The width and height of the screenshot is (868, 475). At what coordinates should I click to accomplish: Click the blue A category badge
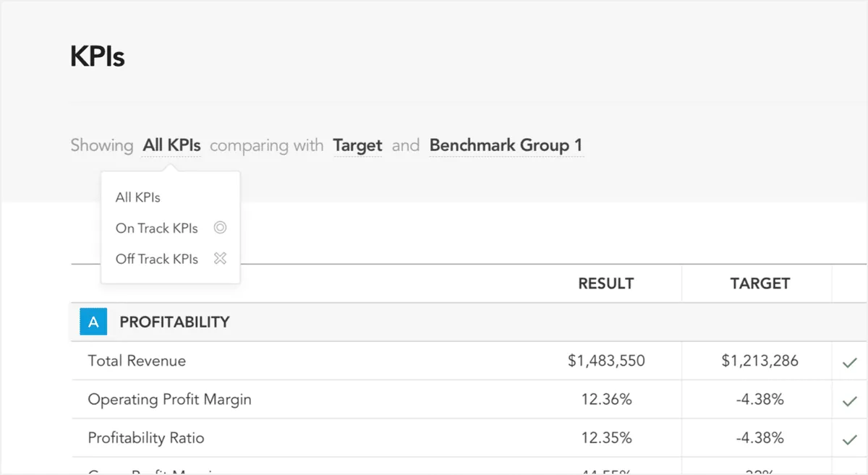tap(93, 322)
